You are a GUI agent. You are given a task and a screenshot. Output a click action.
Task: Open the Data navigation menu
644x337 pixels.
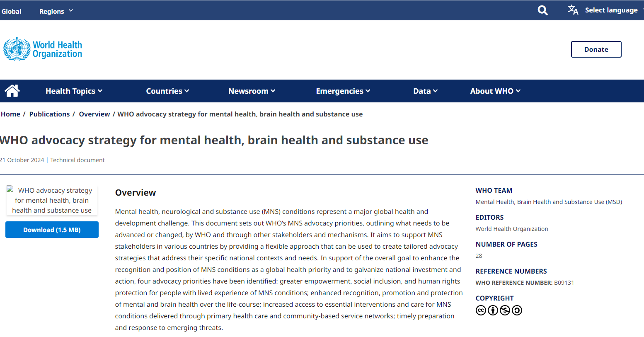click(x=425, y=91)
